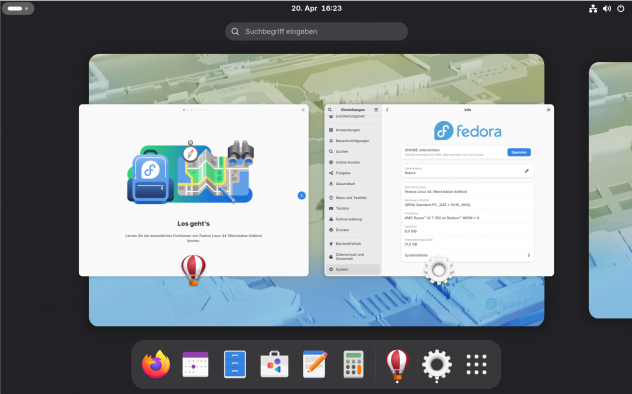Click the 21,5 GB disk capacity value

(410, 244)
